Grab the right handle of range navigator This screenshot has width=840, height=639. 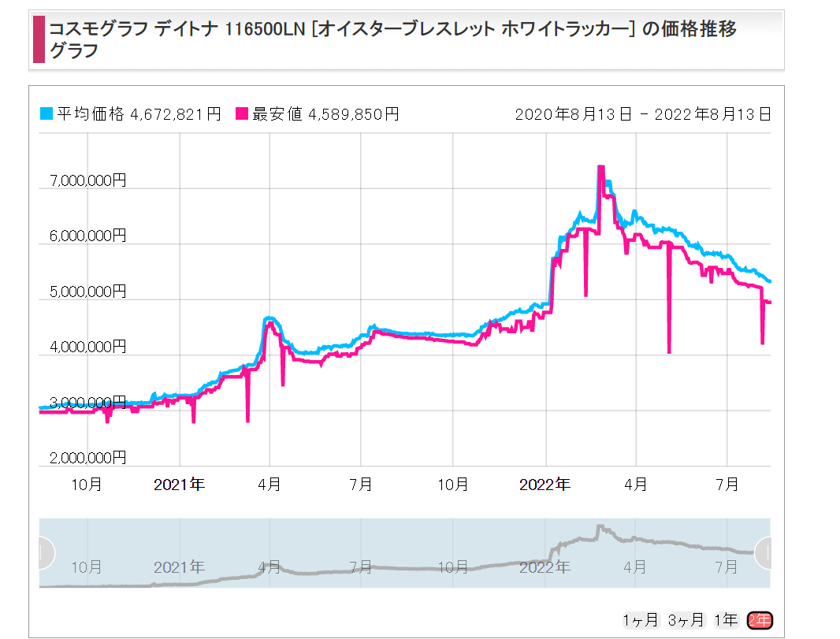coord(764,552)
